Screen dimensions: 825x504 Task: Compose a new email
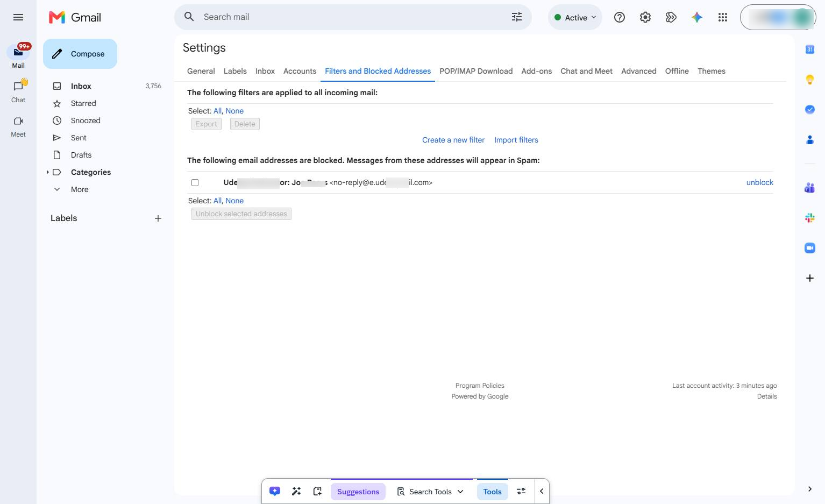80,54
